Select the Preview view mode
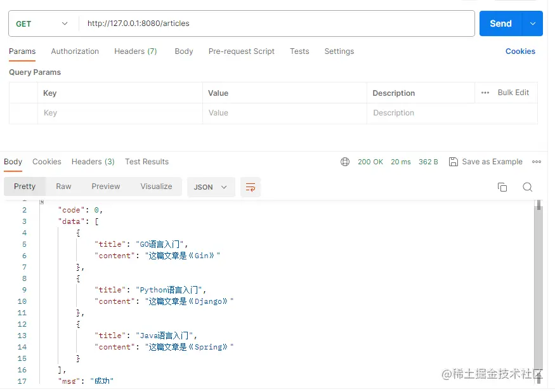Viewport: 555px width, 392px height. pyautogui.click(x=105, y=186)
